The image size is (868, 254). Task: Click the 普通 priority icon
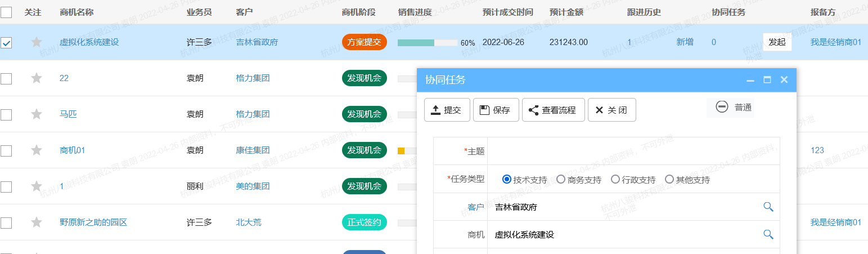tap(722, 107)
